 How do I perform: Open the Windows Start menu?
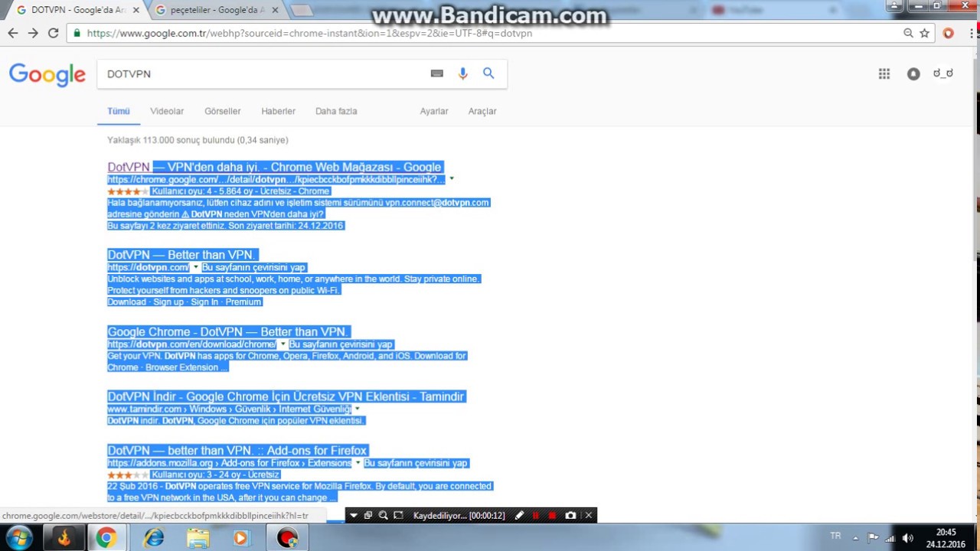19,537
